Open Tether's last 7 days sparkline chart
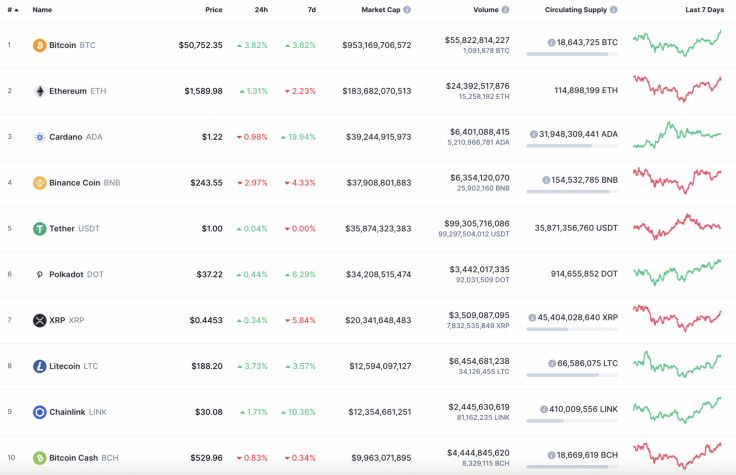This screenshot has width=736, height=475. point(677,227)
